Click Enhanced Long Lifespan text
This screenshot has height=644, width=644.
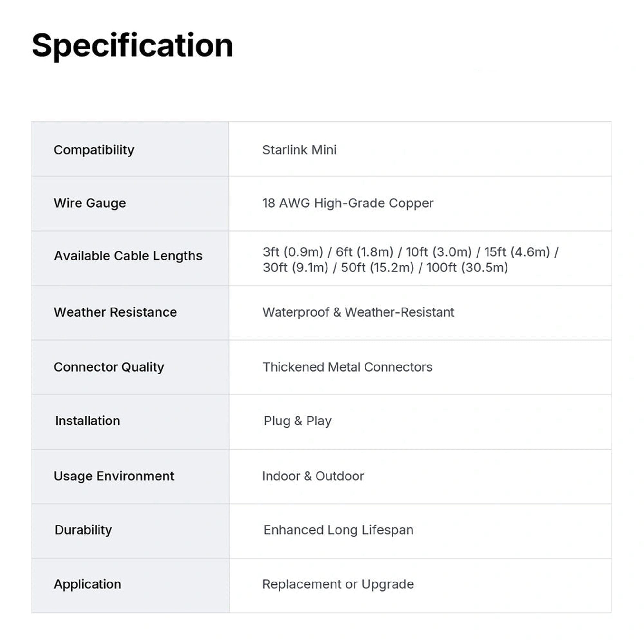[x=338, y=530]
